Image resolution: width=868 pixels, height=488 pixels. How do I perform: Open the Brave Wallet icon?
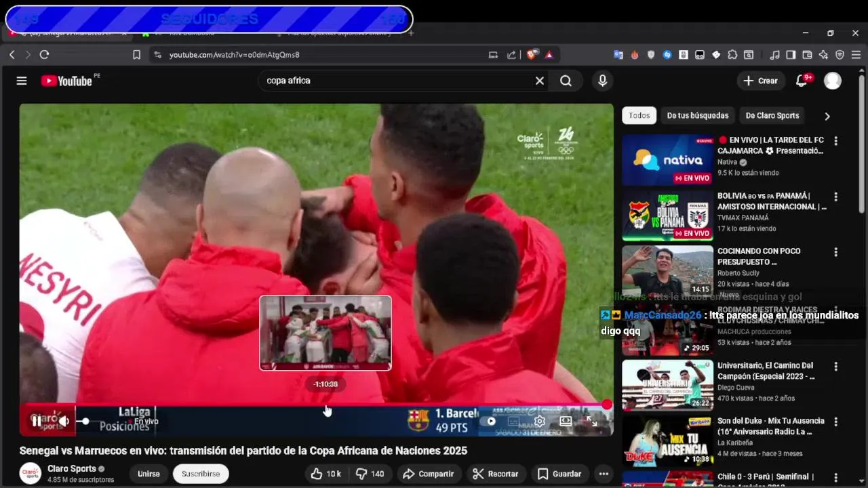click(x=807, y=55)
